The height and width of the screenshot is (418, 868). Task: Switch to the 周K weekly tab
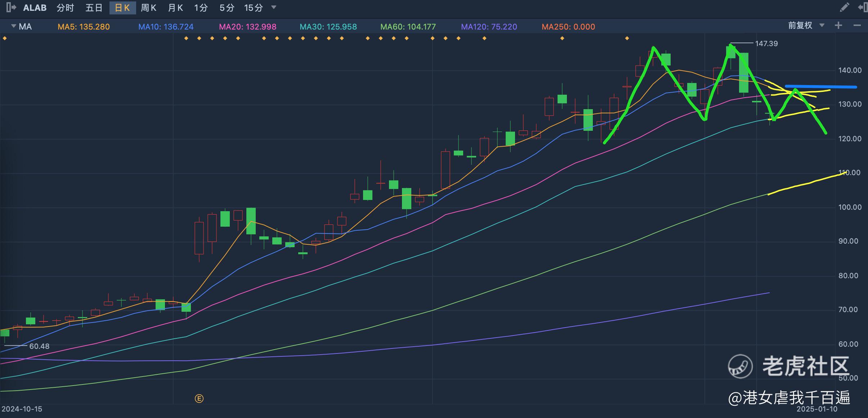point(148,8)
